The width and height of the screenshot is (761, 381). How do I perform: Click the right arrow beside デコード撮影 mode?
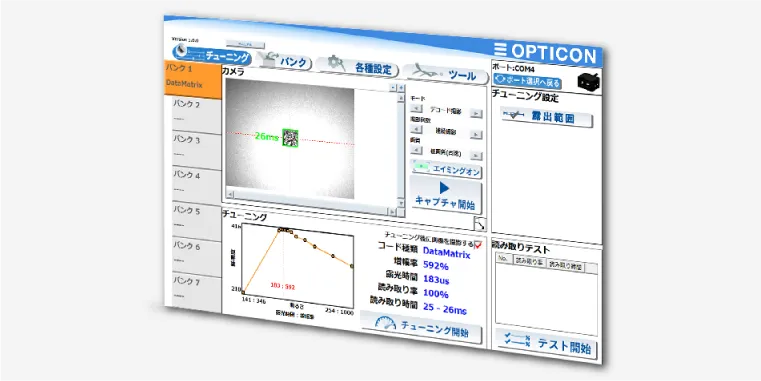click(477, 113)
